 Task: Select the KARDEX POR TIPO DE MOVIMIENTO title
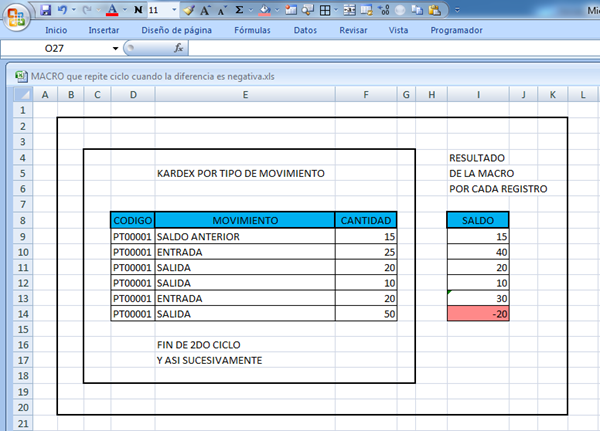241,173
